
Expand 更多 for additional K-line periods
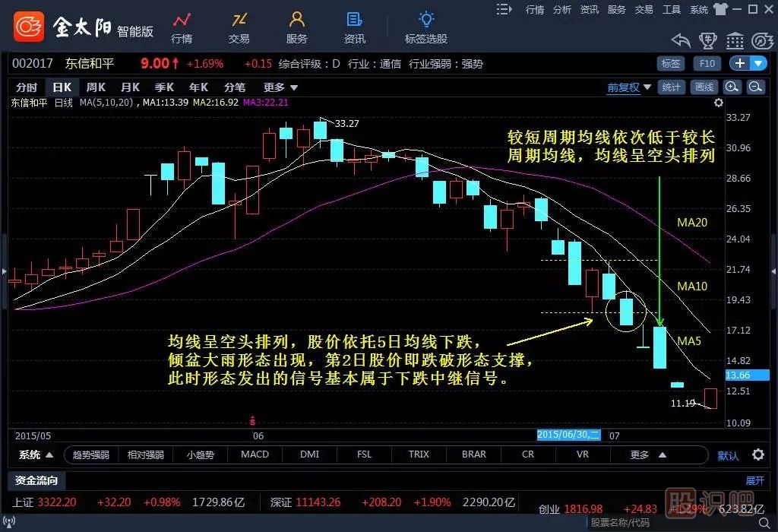click(x=275, y=87)
